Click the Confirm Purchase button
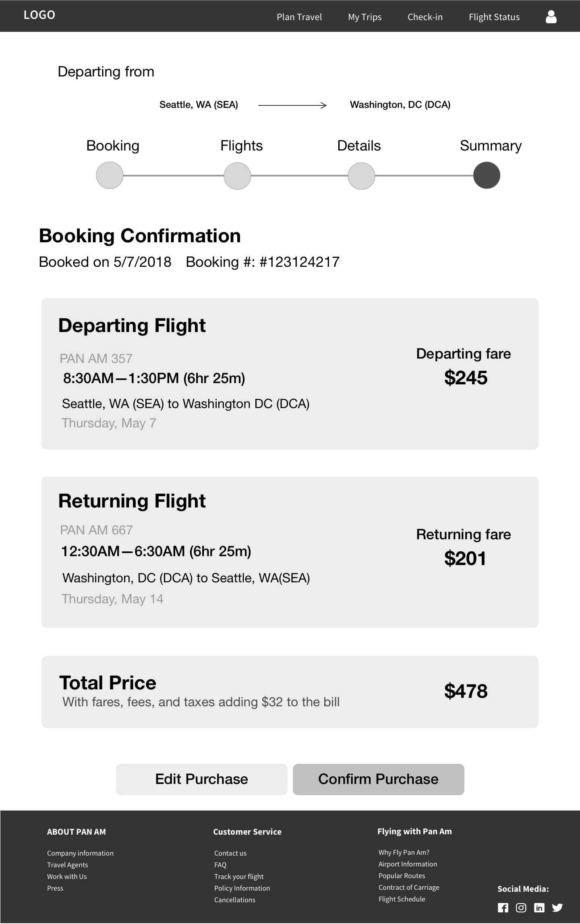580x924 pixels. click(x=379, y=780)
